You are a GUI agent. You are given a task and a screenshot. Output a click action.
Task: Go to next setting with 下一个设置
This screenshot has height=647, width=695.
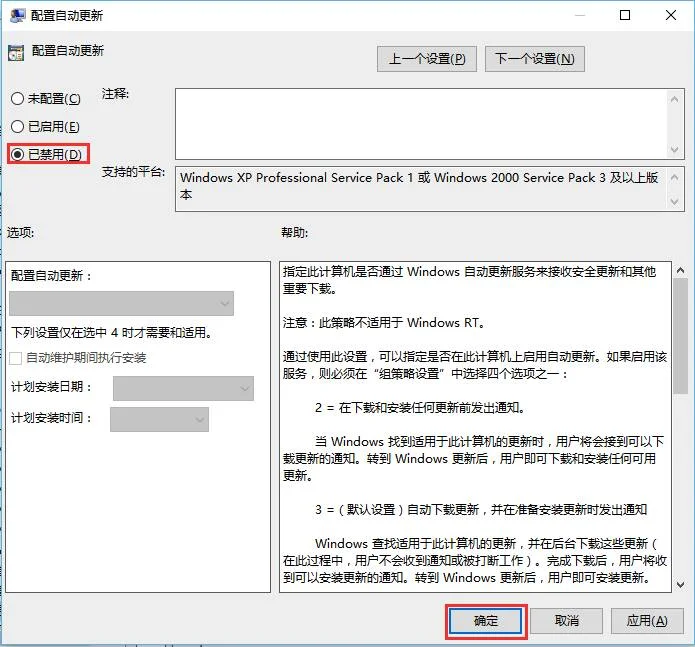pyautogui.click(x=534, y=59)
